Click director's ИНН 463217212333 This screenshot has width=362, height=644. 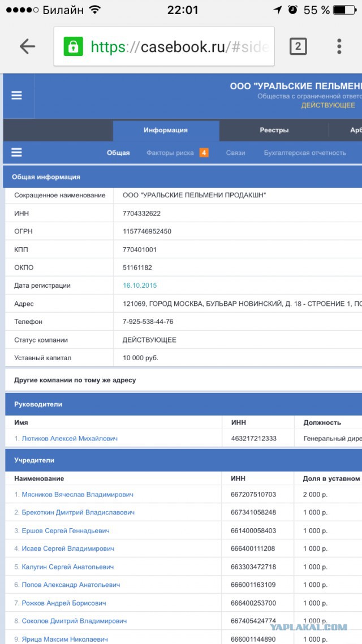(x=253, y=439)
